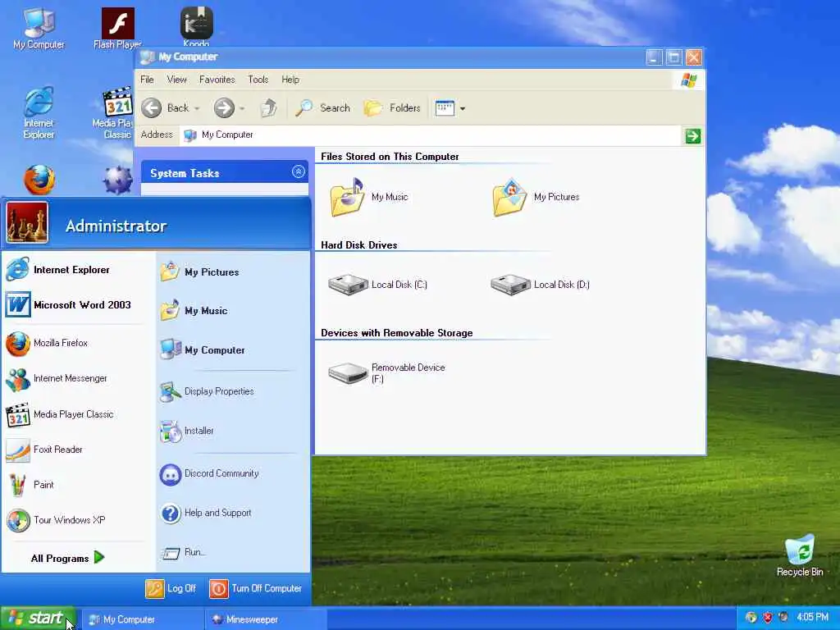Start Internet Messenger from Start menu
Viewport: 840px width, 630px height.
click(57, 378)
